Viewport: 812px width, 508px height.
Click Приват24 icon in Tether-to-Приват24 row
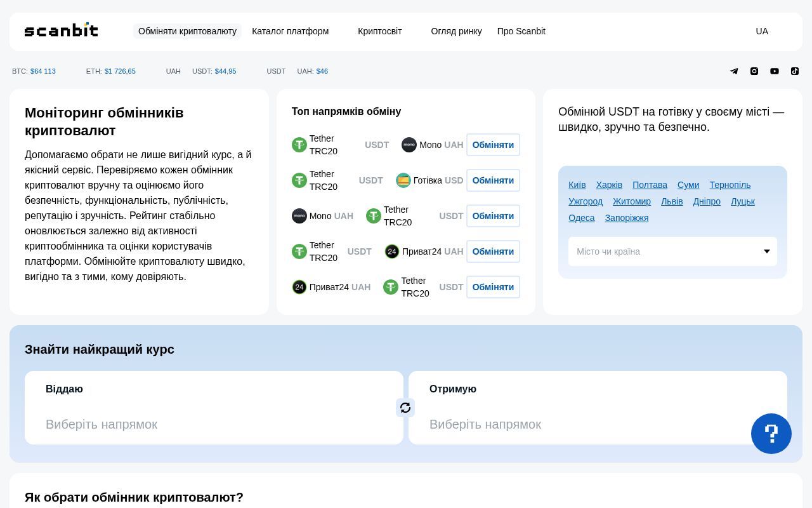tap(392, 251)
